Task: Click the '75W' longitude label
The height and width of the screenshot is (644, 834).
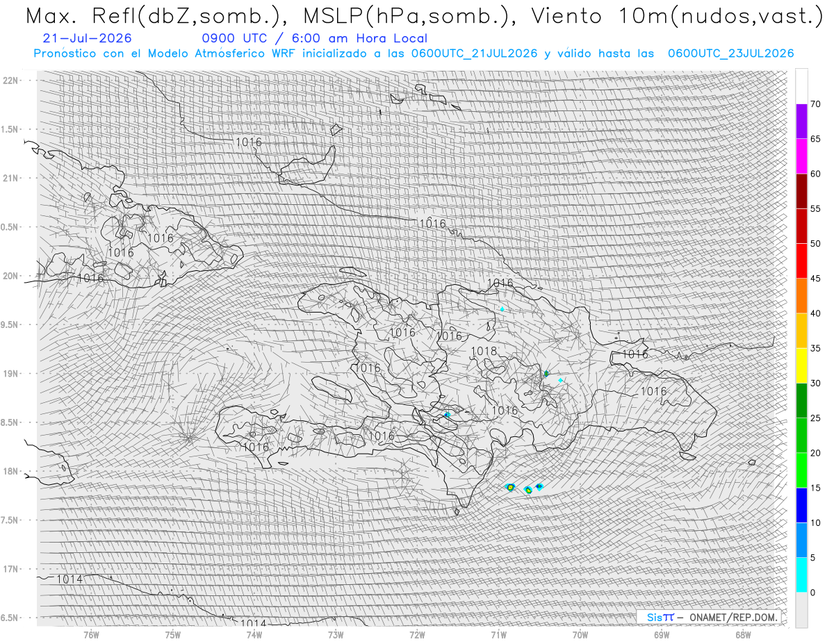Action: point(173,635)
